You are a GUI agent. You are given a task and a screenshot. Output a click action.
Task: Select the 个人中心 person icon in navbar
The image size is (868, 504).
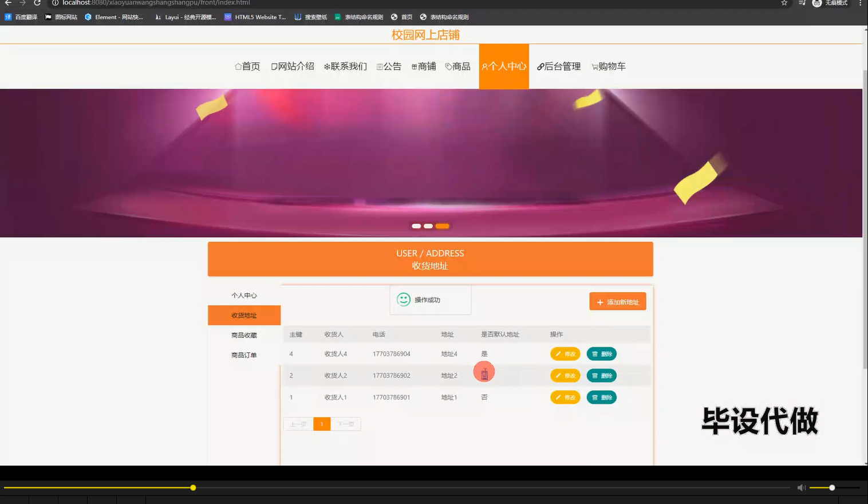click(x=486, y=66)
